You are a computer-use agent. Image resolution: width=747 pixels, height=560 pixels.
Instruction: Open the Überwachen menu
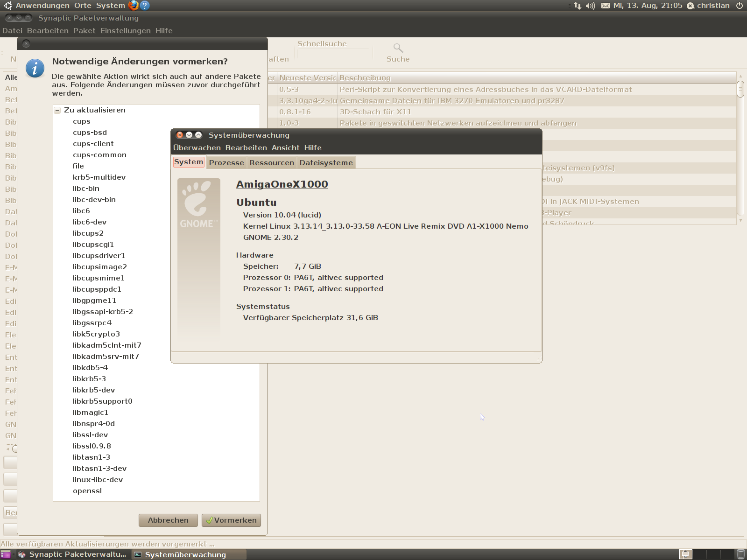point(197,148)
